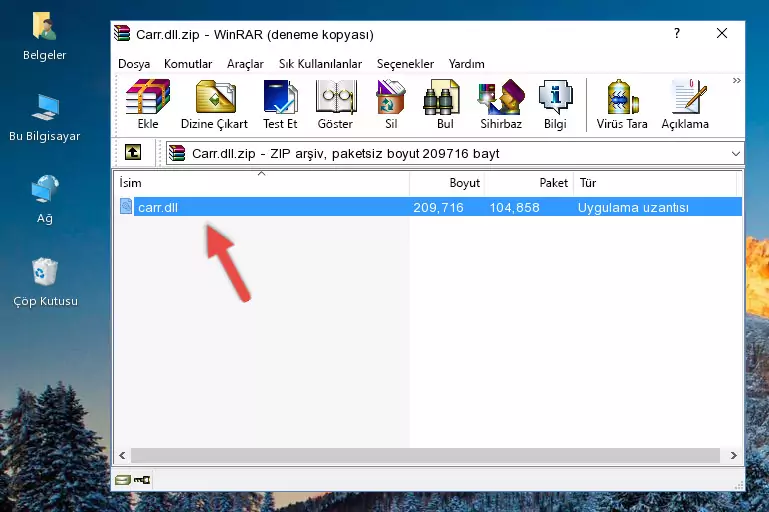The image size is (769, 512).
Task: Go up one folder level
Action: pyautogui.click(x=132, y=153)
